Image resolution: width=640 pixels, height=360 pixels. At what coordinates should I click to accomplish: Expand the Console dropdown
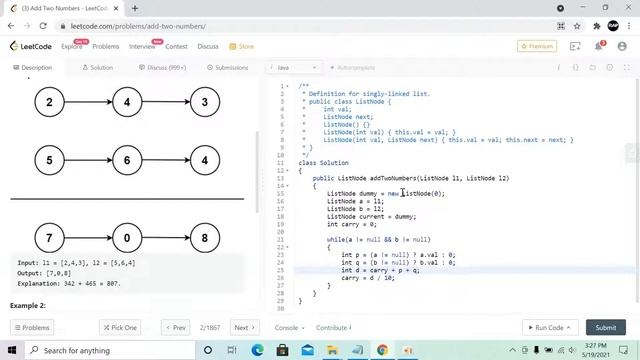point(289,327)
